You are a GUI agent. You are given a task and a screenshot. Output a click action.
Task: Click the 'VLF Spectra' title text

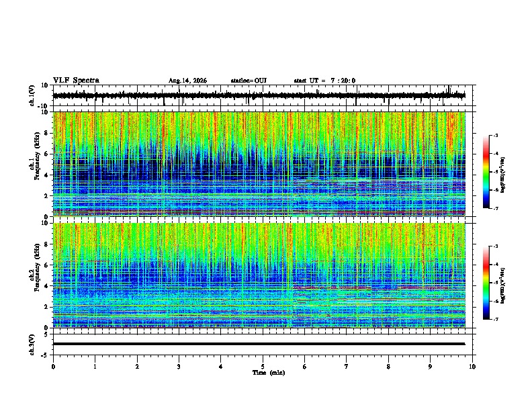click(x=76, y=81)
